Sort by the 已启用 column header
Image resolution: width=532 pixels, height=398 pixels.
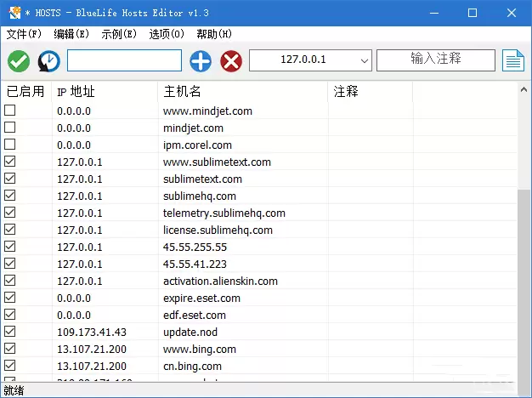point(25,91)
